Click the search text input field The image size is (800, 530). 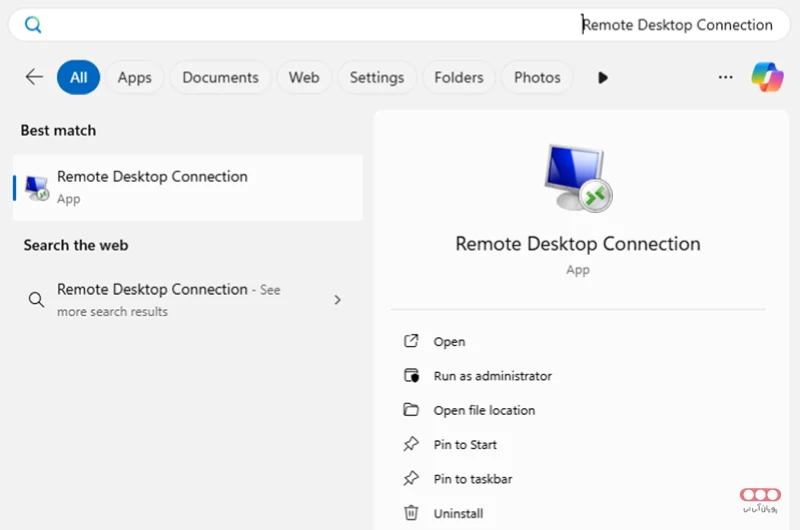(x=400, y=25)
